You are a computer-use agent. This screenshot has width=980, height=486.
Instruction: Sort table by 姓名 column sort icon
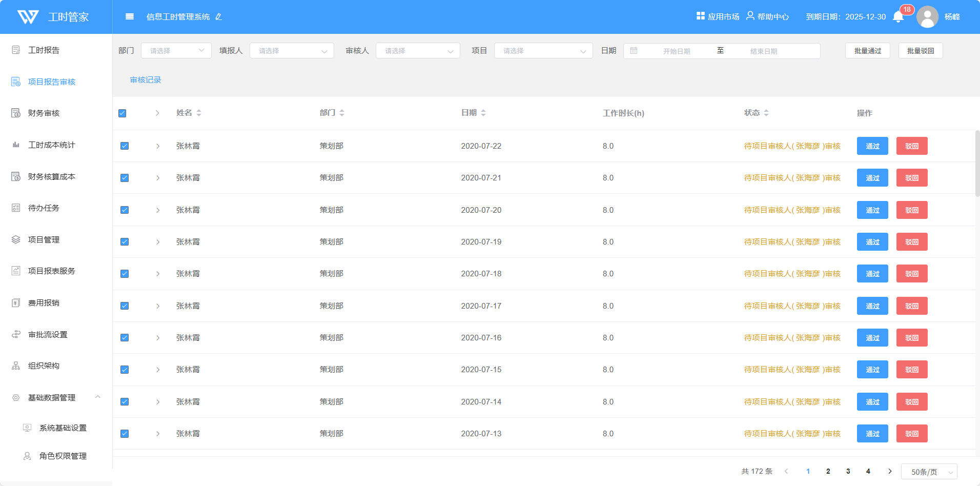tap(199, 113)
